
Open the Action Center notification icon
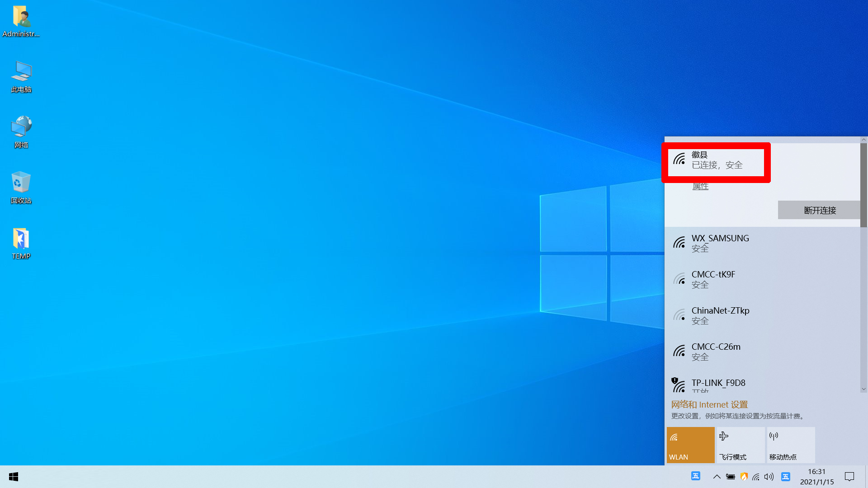click(849, 477)
